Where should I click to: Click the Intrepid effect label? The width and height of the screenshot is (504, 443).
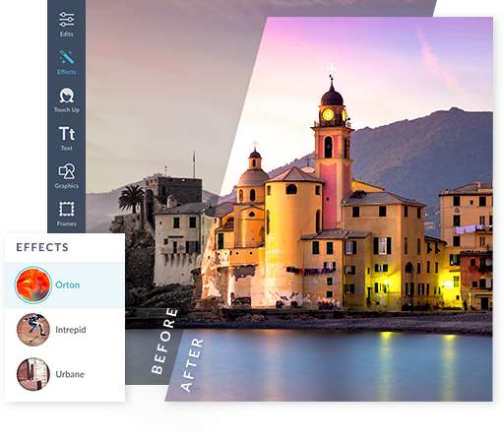click(x=71, y=330)
